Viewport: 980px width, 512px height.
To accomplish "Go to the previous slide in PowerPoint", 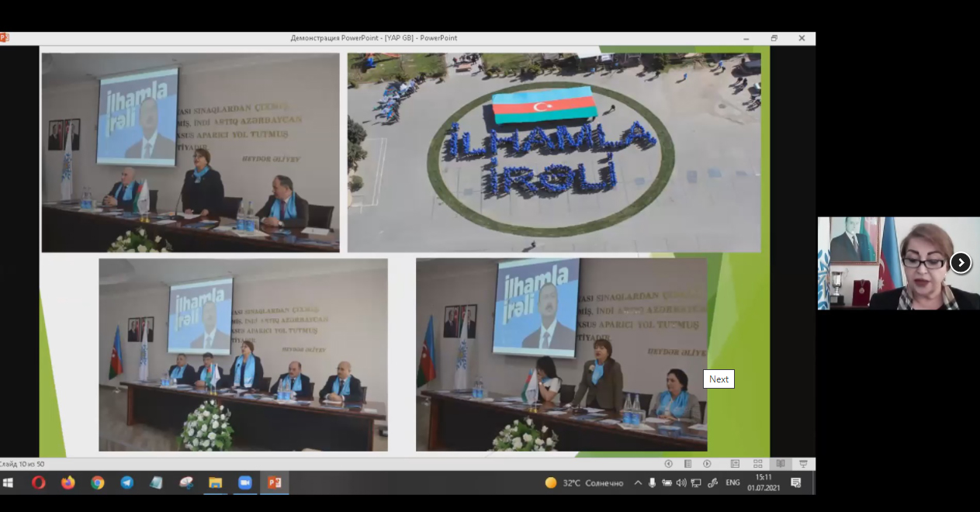I will tap(668, 464).
